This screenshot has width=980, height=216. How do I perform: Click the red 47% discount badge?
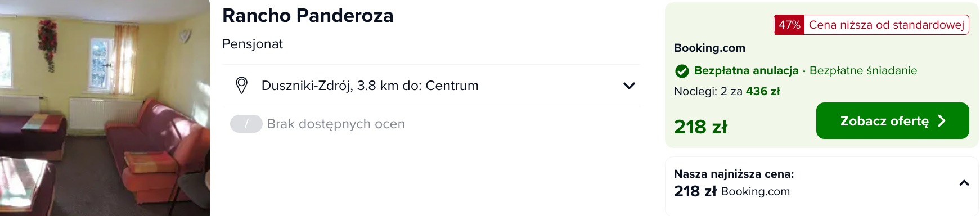pos(789,25)
